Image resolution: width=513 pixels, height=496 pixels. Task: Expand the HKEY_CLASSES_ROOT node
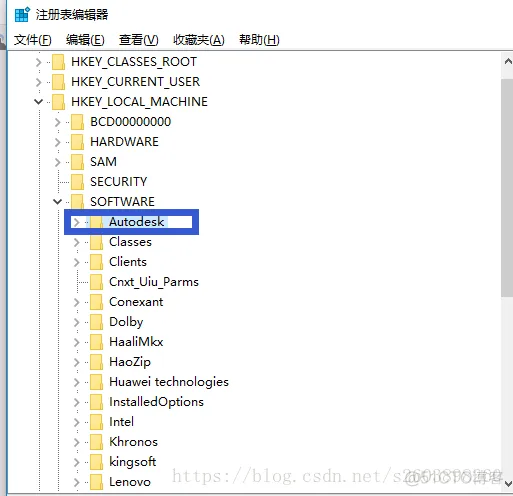(x=38, y=62)
